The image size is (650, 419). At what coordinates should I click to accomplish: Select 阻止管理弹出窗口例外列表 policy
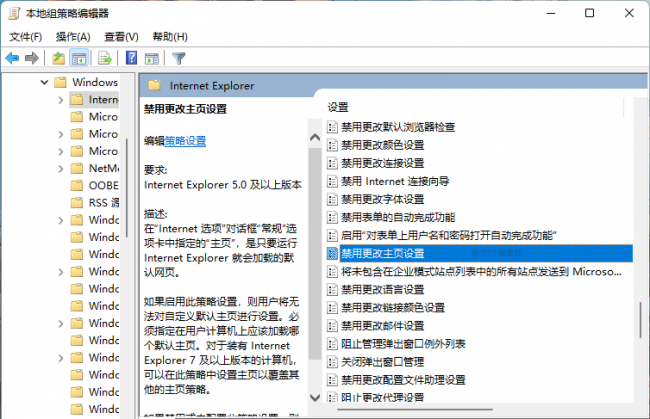tap(403, 344)
